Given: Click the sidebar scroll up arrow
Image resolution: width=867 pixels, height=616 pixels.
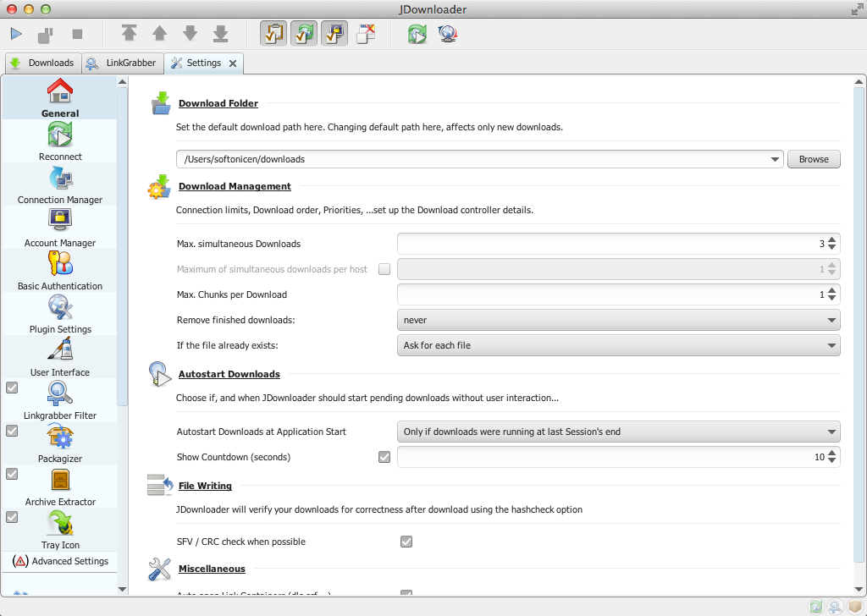Looking at the screenshot, I should pos(122,82).
